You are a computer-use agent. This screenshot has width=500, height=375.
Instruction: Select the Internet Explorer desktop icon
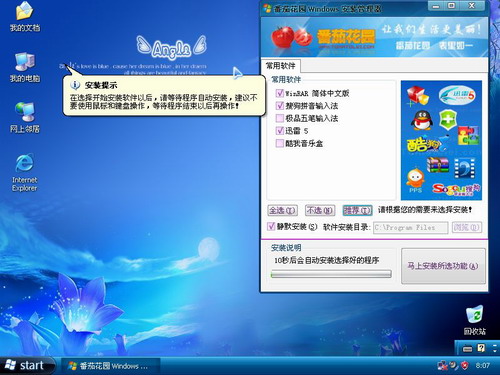(25, 172)
